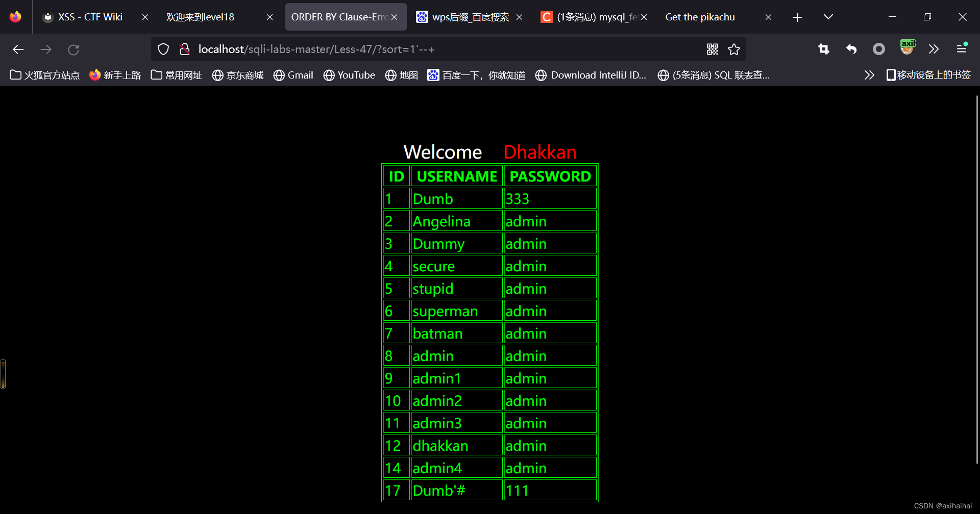Viewport: 980px width, 514px height.
Task: Toggle bookmark star for this page
Action: pos(734,49)
